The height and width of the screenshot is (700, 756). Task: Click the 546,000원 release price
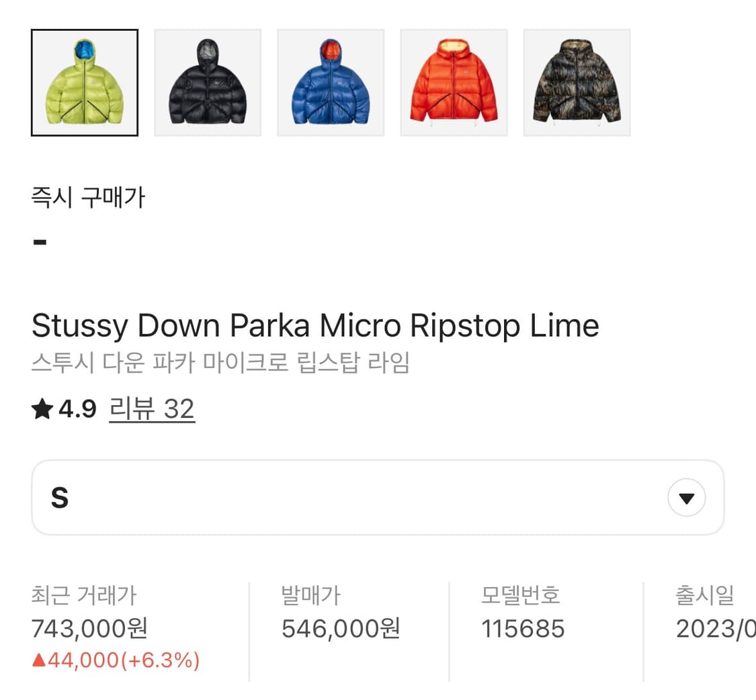[x=341, y=629]
